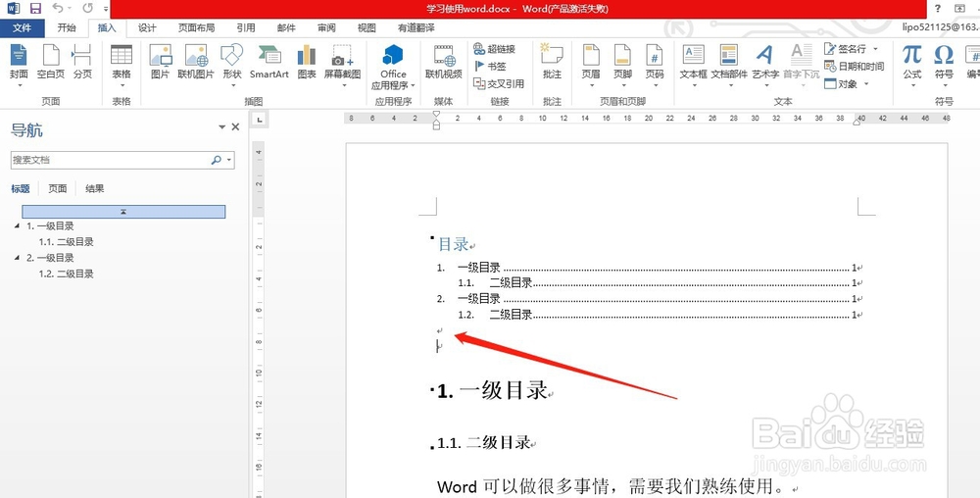Switch to the Page Layout (页面布局) tab
Viewport: 980px width, 498px height.
[196, 28]
